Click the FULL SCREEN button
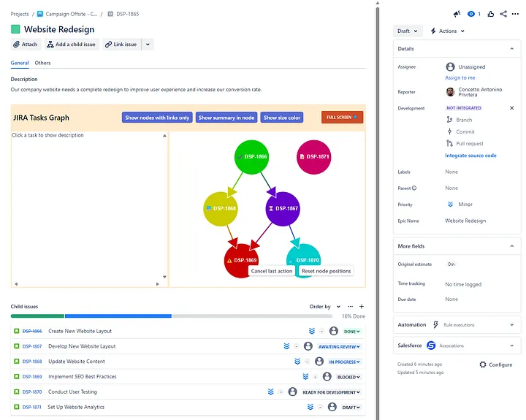Screen dimensions: 526x420 click(x=342, y=118)
